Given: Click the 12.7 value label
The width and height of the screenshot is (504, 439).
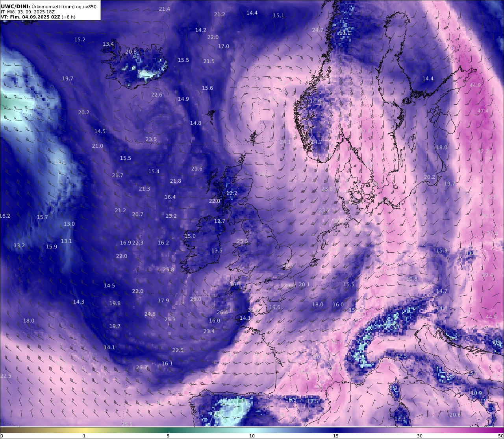Looking at the screenshot, I should point(220,221).
